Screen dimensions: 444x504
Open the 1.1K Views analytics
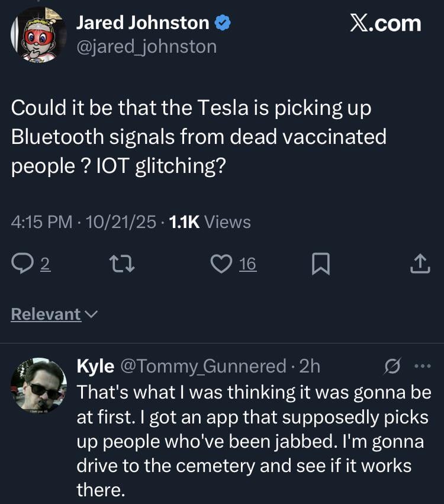210,222
